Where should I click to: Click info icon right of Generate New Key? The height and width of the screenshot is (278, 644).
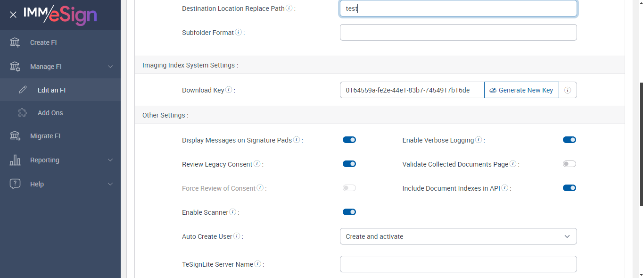[568, 90]
